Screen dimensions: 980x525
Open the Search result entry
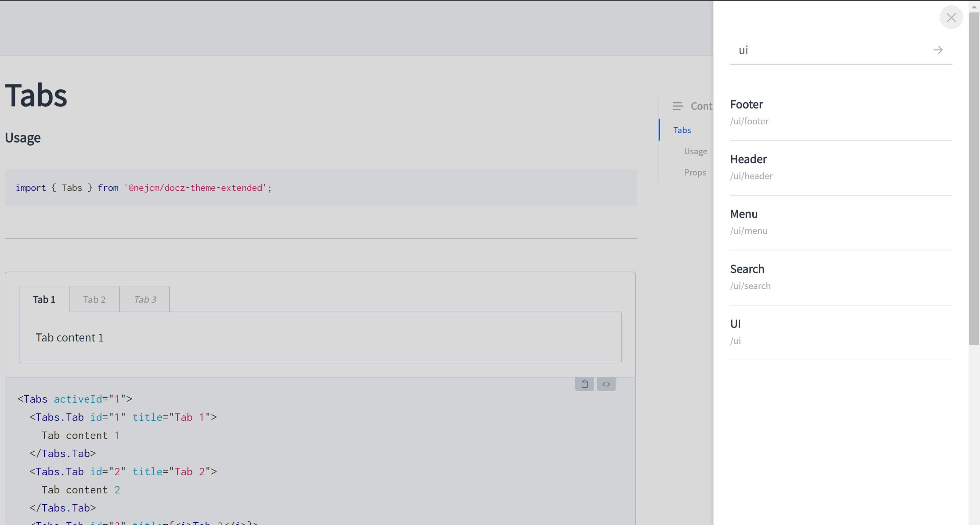point(841,277)
